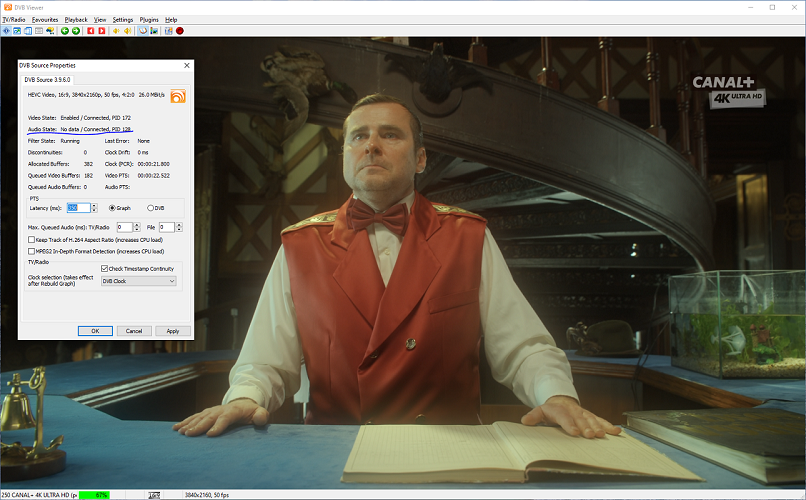Click the Latency spinner arrows
Screen dimensions: 806x500
pos(95,208)
